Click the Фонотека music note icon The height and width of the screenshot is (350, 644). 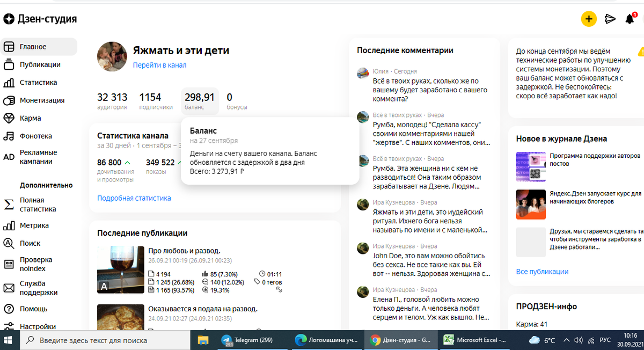[9, 136]
